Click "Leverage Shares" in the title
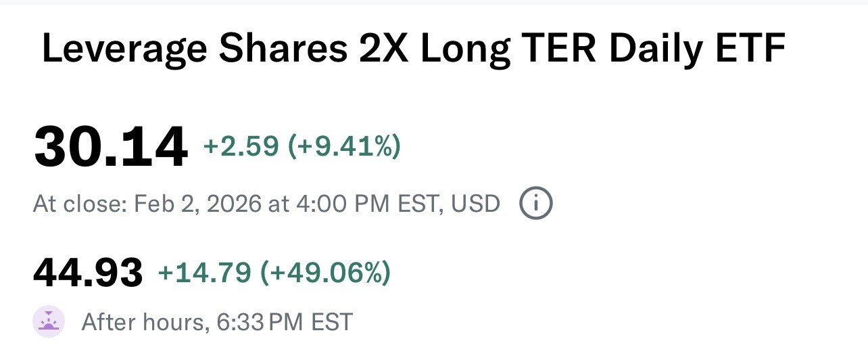 pyautogui.click(x=195, y=49)
